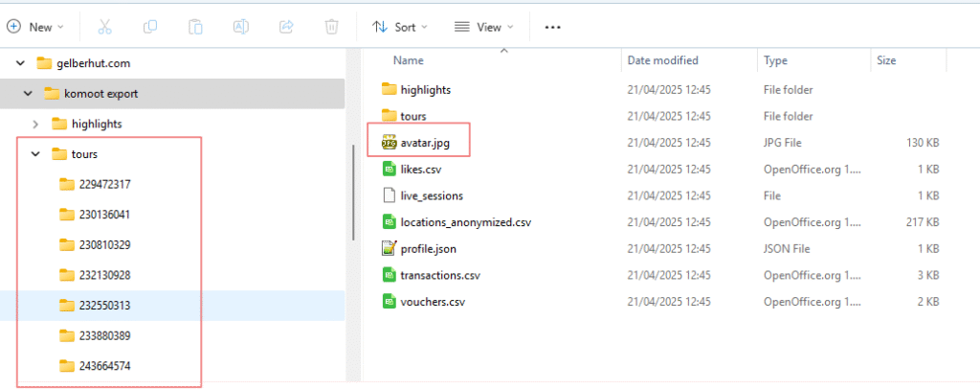Viewport: 980px width, 389px height.
Task: Click the JPG File type cell
Action: pyautogui.click(x=783, y=143)
